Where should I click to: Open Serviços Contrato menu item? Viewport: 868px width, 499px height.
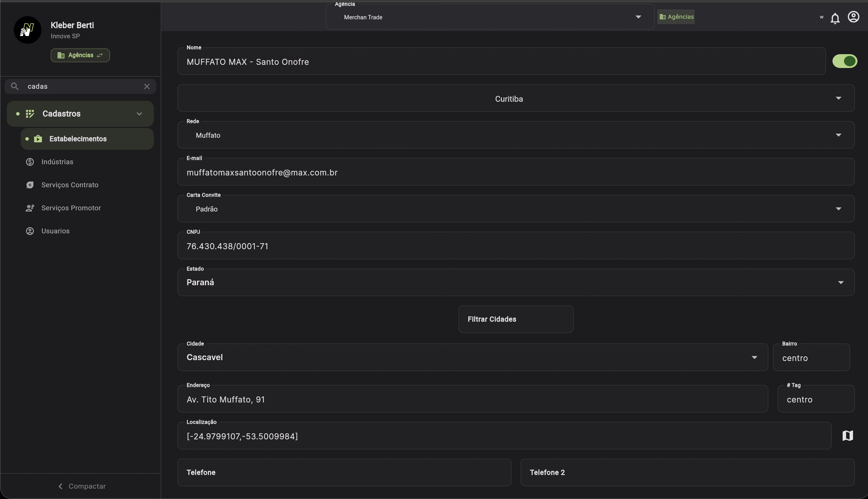click(x=69, y=185)
